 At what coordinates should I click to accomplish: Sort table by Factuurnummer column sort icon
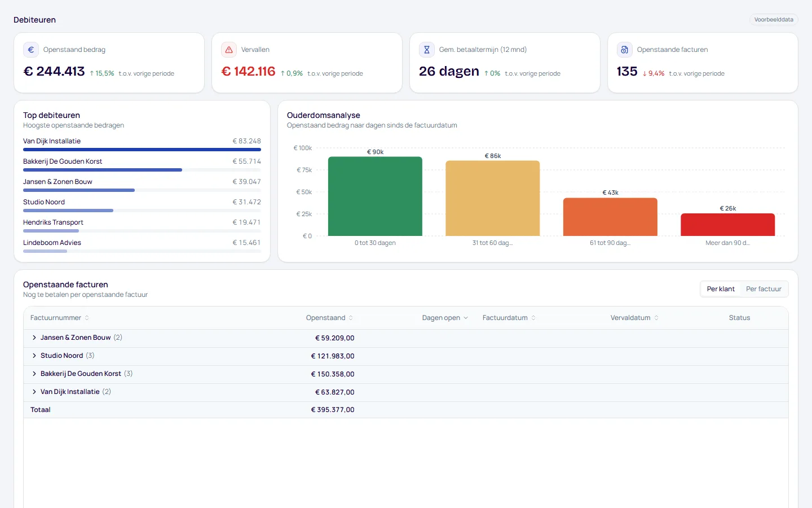87,318
